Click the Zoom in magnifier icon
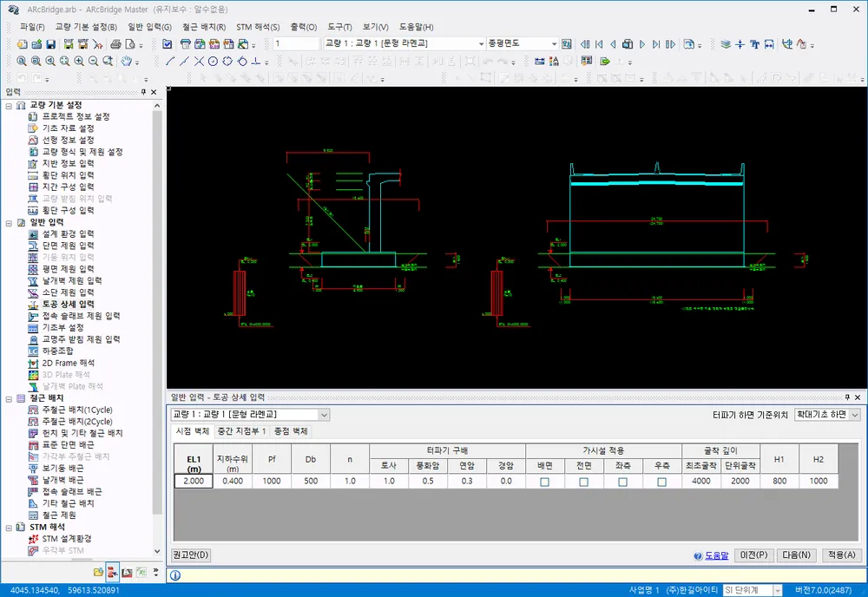The width and height of the screenshot is (868, 597). (79, 62)
